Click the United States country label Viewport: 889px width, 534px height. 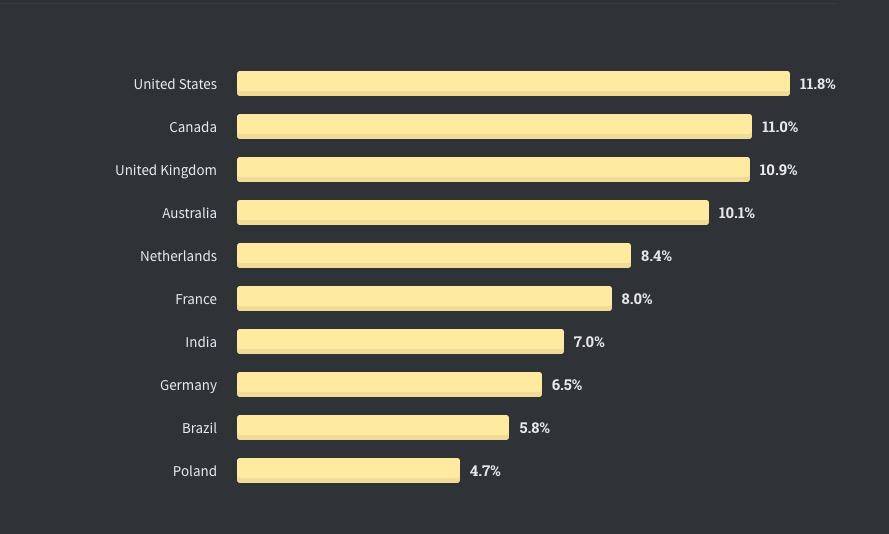coord(175,84)
